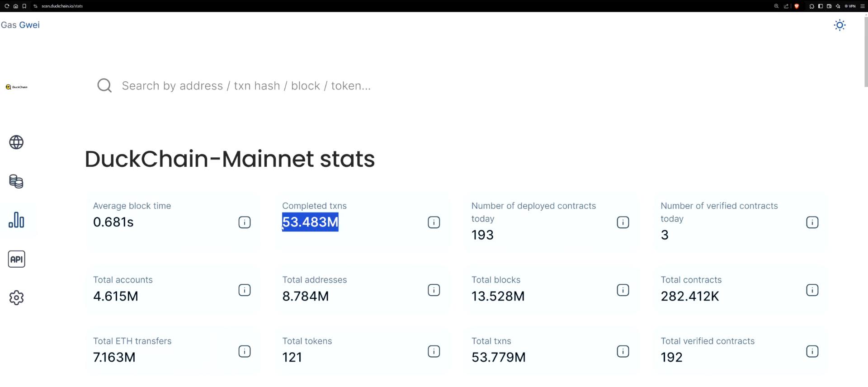Show info for Average block time
The width and height of the screenshot is (868, 387).
coord(245,222)
